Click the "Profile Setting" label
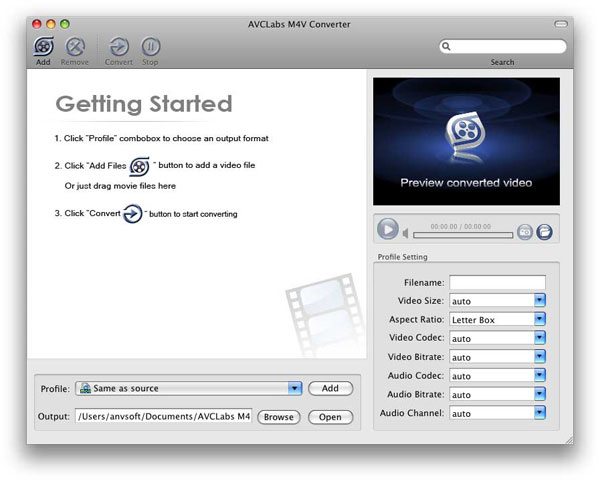This screenshot has width=600, height=481. click(x=403, y=257)
